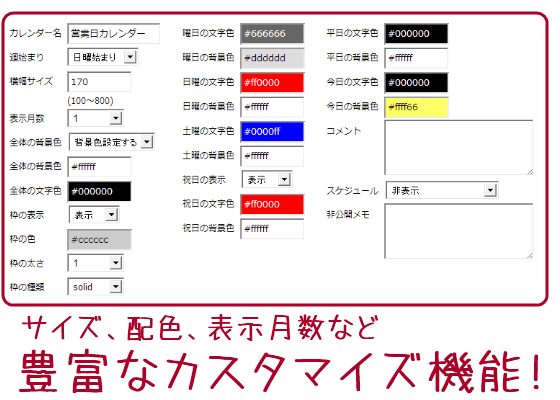The height and width of the screenshot is (400, 560).
Task: Select the 枠の色 #cccccc color field
Action: (x=99, y=240)
